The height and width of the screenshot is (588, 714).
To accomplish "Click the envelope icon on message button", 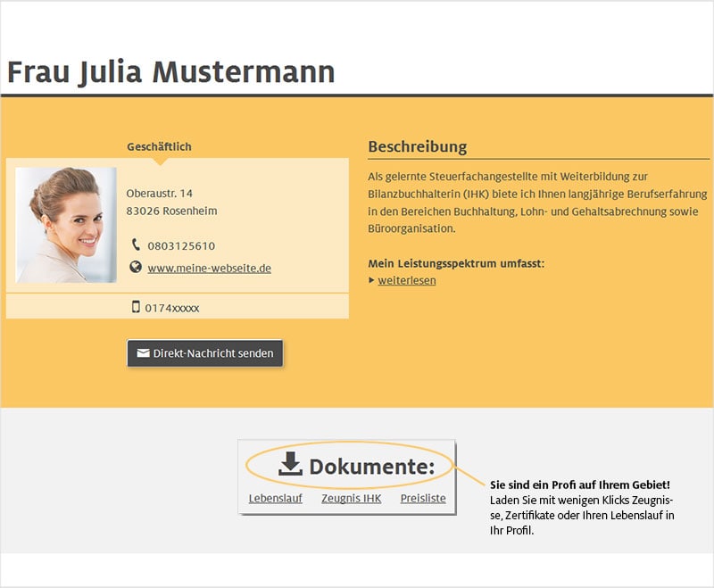I will coord(143,353).
